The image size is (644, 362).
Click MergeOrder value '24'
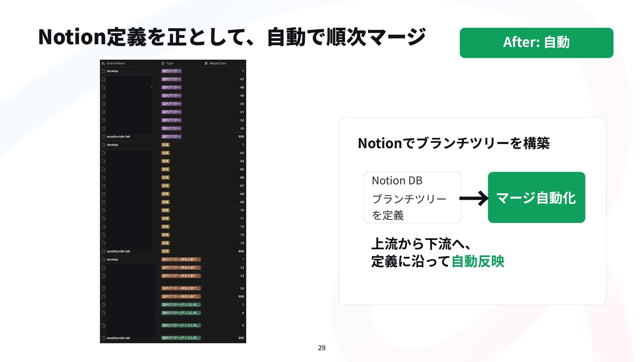click(242, 289)
